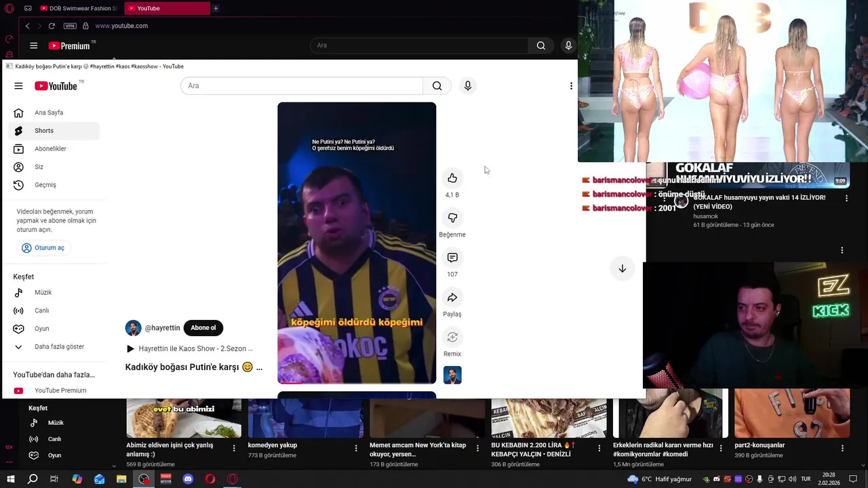Screen dimensions: 868x488
Task: Go to next Short with down arrow
Action: pos(622,268)
